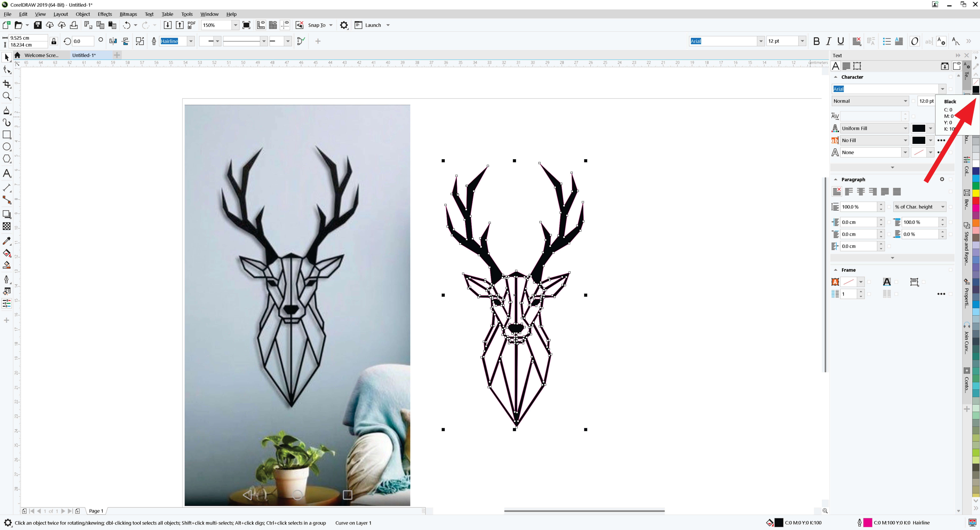The height and width of the screenshot is (530, 980).
Task: Click the Publish to PDF icon
Action: 191,25
